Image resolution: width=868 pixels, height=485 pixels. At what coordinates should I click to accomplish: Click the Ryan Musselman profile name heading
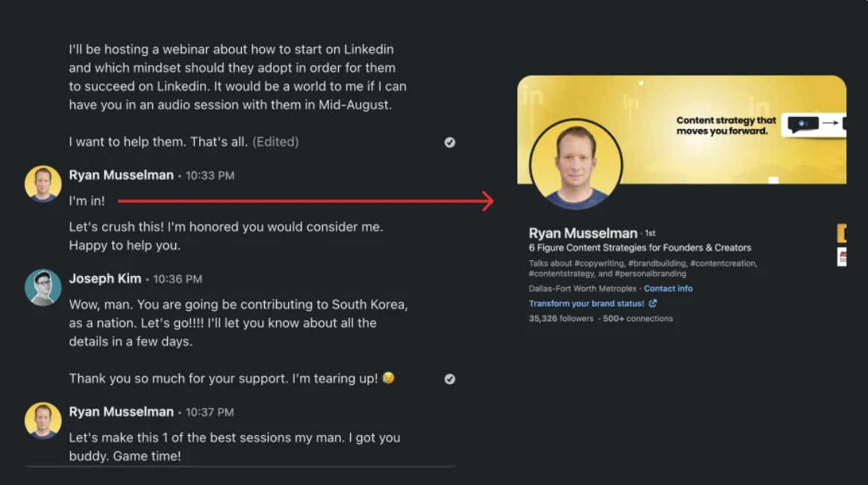[583, 234]
